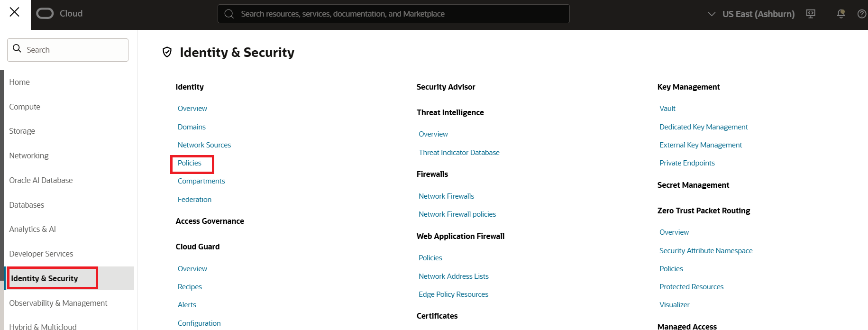Viewport: 868px width, 330px height.
Task: Open the Network Address Lists link
Action: pyautogui.click(x=454, y=276)
